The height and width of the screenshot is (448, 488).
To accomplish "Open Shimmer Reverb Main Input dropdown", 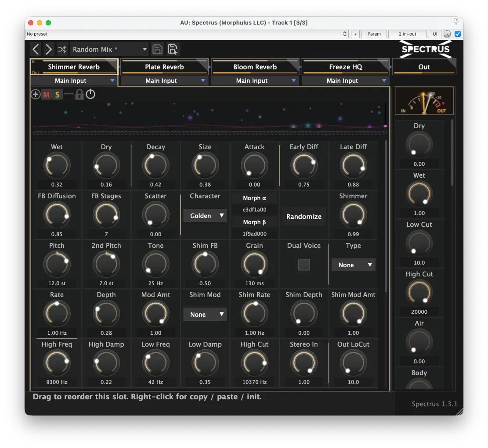I will tap(74, 81).
